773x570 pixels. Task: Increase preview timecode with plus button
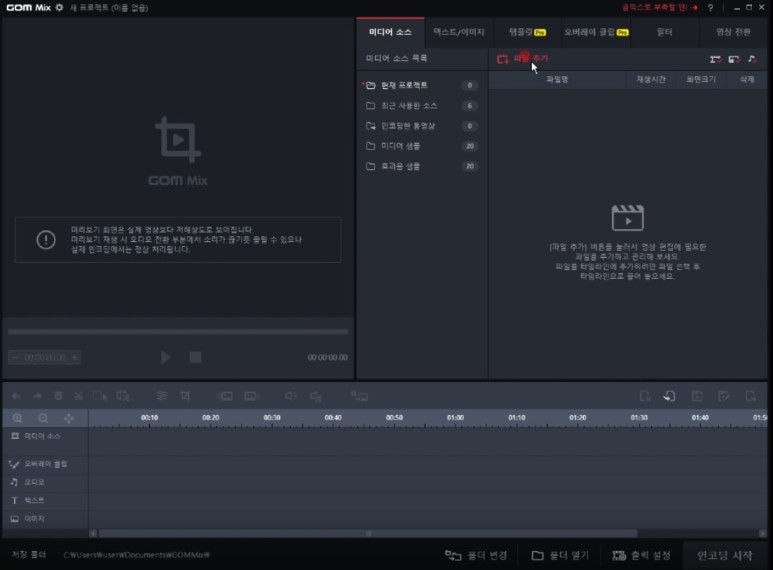click(x=75, y=357)
